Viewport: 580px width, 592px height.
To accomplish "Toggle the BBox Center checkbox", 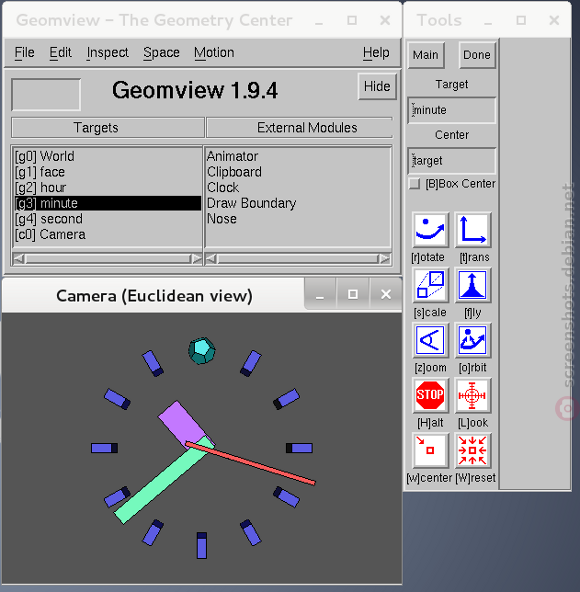I will point(415,184).
